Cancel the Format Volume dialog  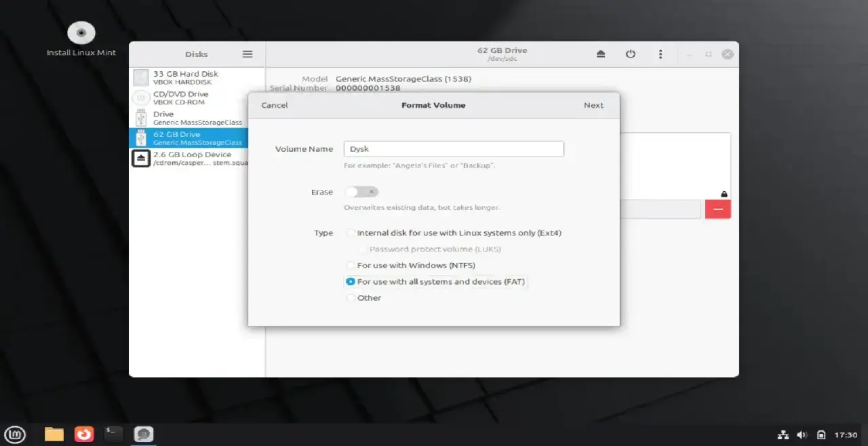point(274,105)
